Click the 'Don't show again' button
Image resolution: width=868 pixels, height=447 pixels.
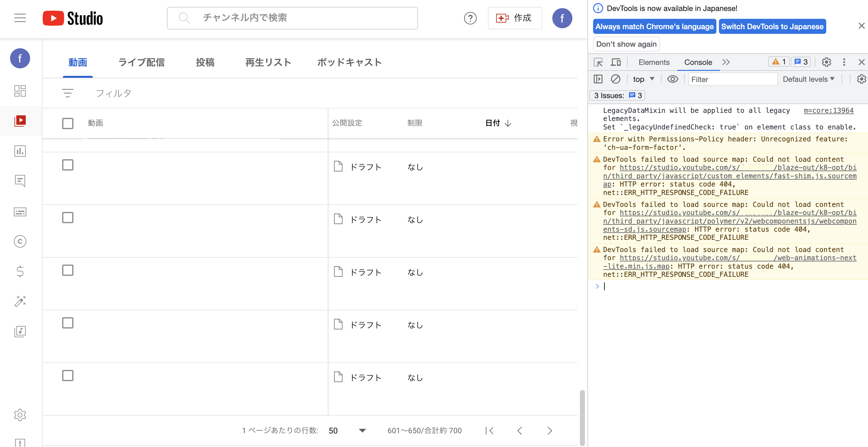click(x=626, y=44)
